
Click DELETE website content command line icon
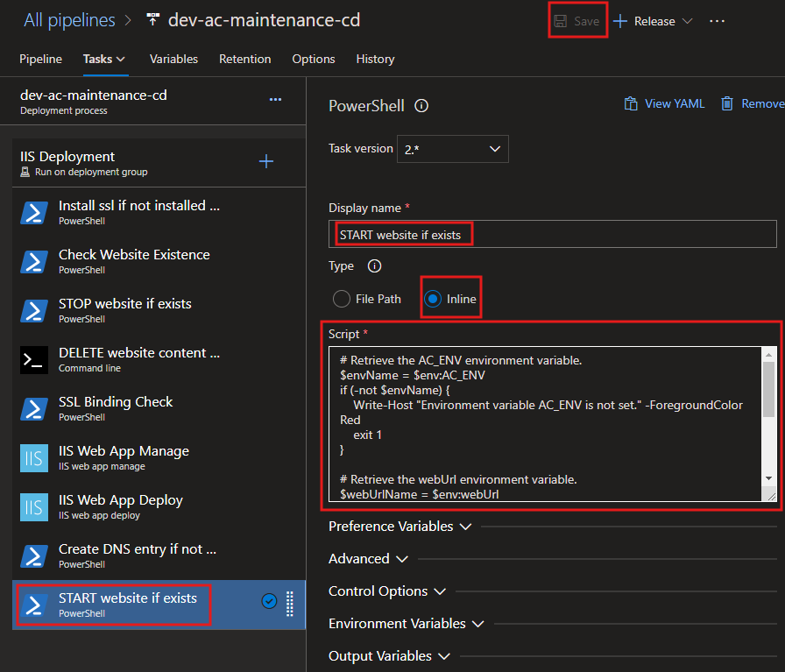tap(34, 360)
